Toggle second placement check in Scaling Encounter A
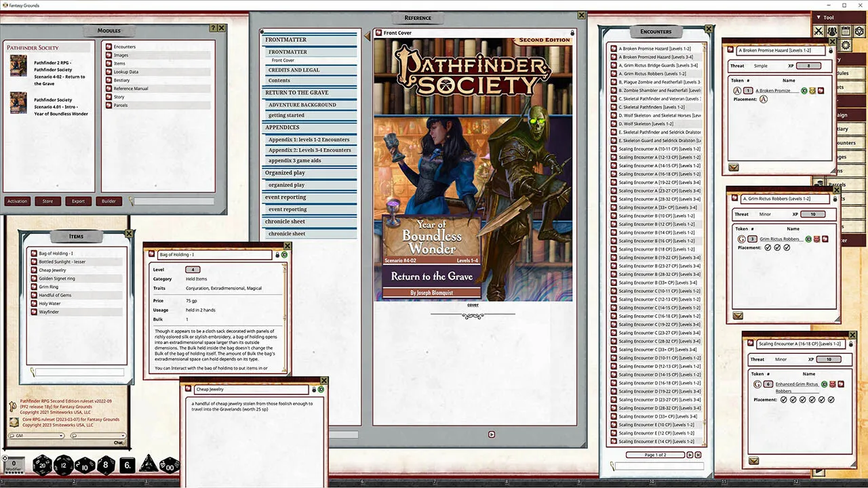Screen dimensions: 868x488 (x=793, y=400)
